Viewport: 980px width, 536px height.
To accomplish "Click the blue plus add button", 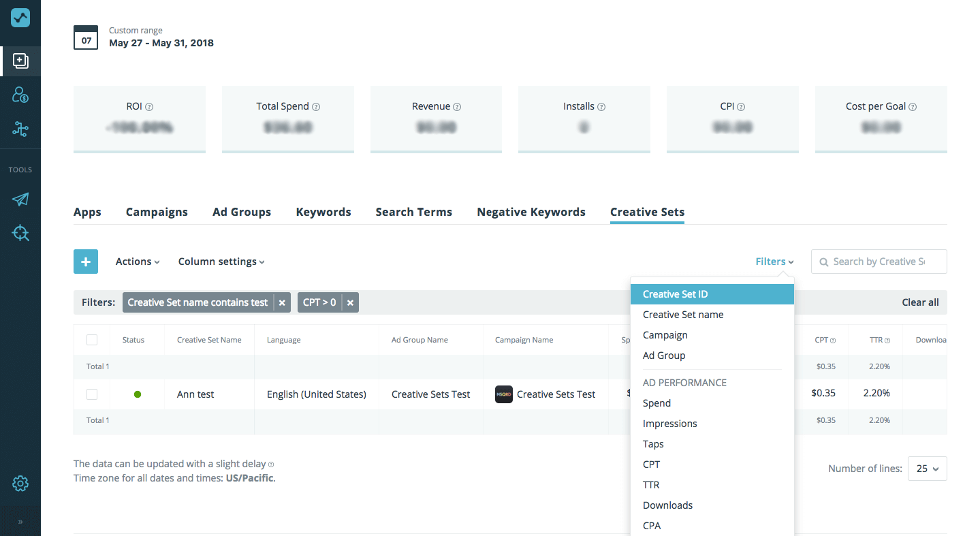I will tap(86, 262).
